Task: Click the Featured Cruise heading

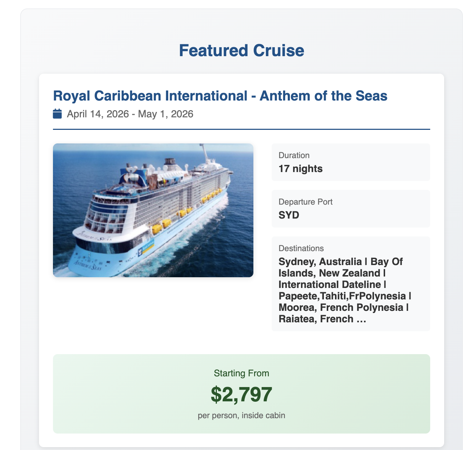Action: (242, 50)
